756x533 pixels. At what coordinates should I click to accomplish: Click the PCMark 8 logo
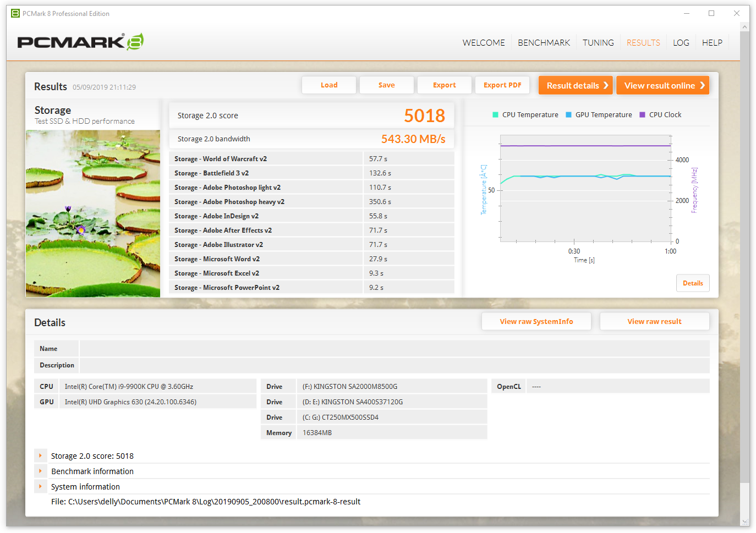click(80, 42)
